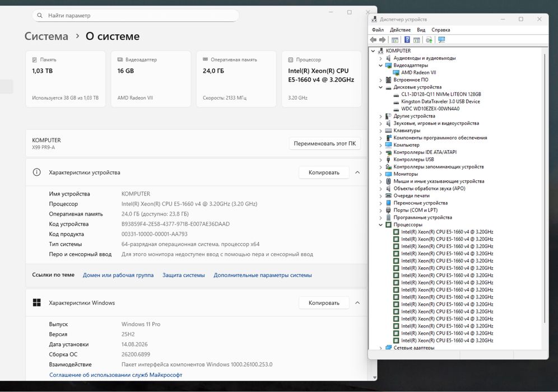The width and height of the screenshot is (558, 392).
Task: Expand Контроллеры запоминающих устройств
Action: coord(380,167)
